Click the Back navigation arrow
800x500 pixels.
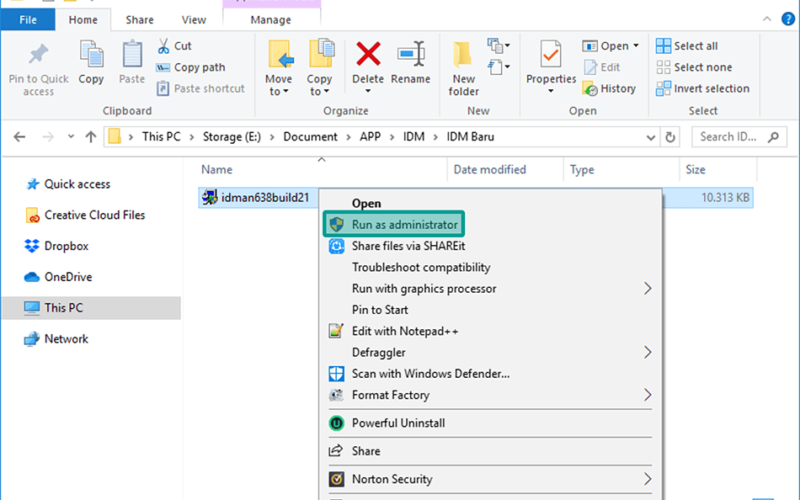pyautogui.click(x=19, y=137)
